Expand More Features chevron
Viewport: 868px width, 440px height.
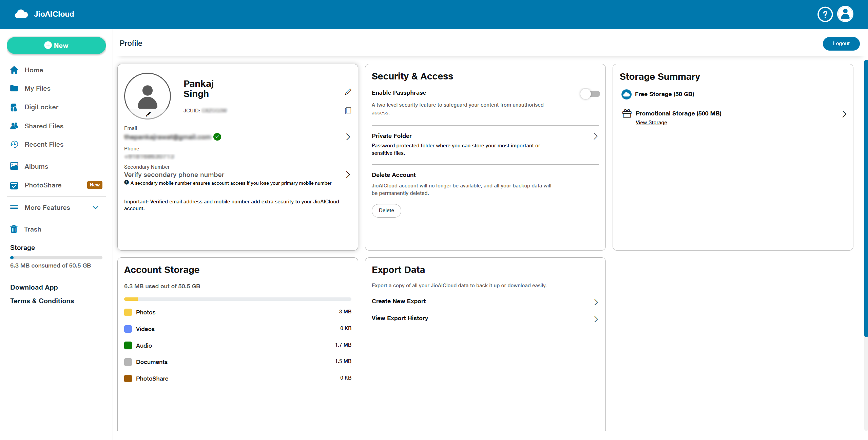[x=96, y=207]
